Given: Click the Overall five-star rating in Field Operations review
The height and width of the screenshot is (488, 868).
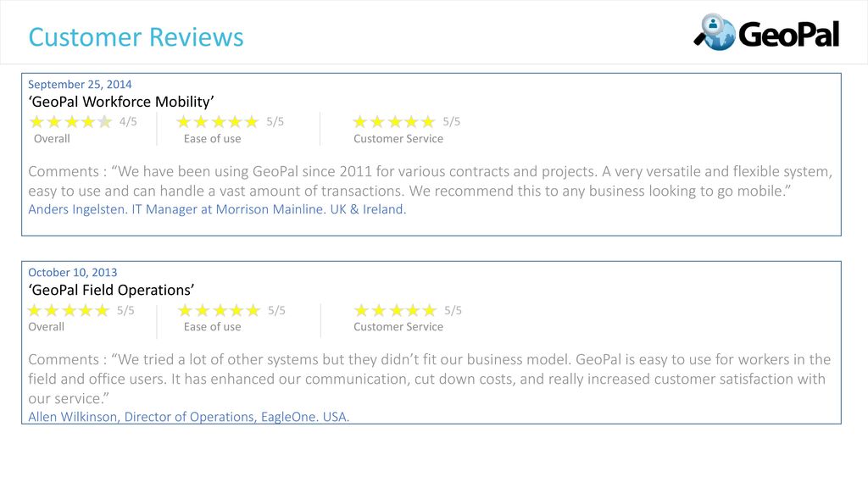Looking at the screenshot, I should pyautogui.click(x=69, y=310).
